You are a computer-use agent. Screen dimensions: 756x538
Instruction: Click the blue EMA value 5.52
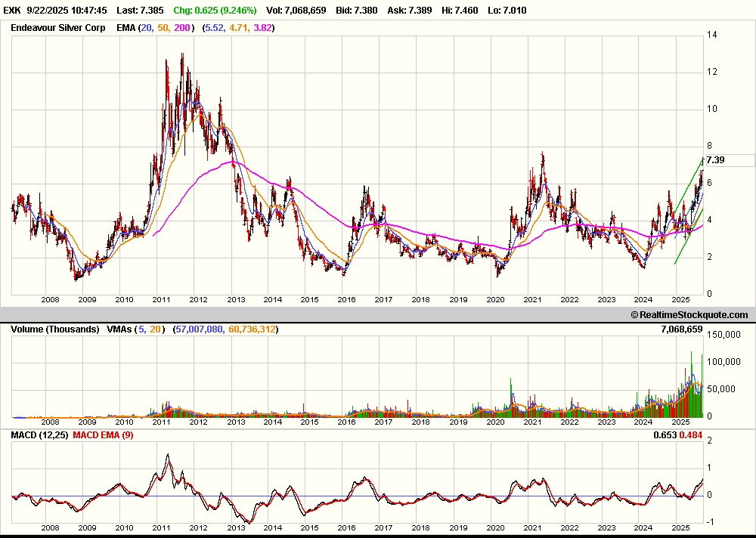coord(215,28)
